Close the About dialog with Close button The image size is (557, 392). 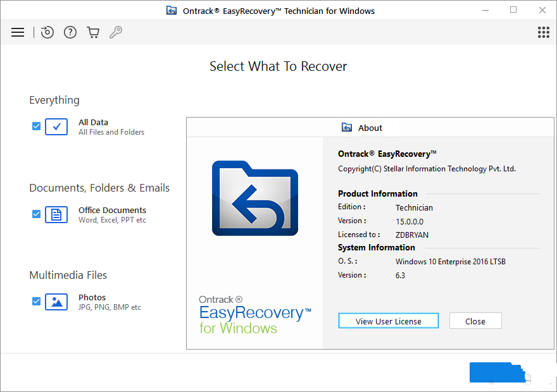pos(475,321)
